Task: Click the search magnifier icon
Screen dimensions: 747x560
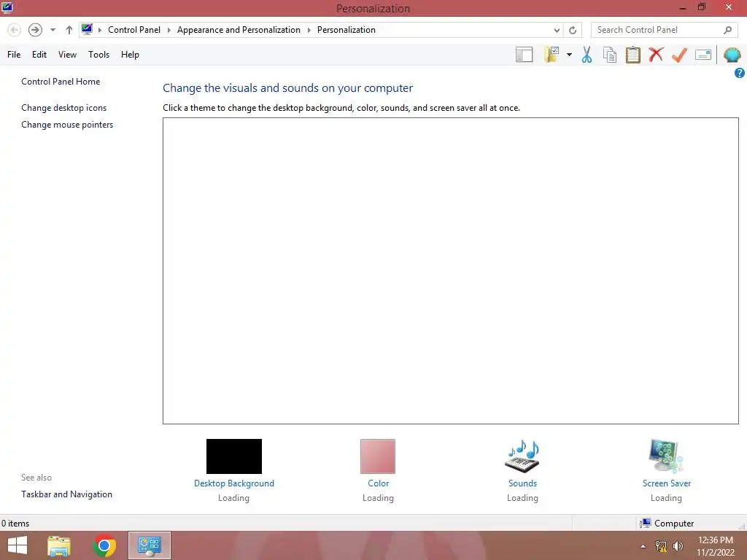Action: pos(727,30)
